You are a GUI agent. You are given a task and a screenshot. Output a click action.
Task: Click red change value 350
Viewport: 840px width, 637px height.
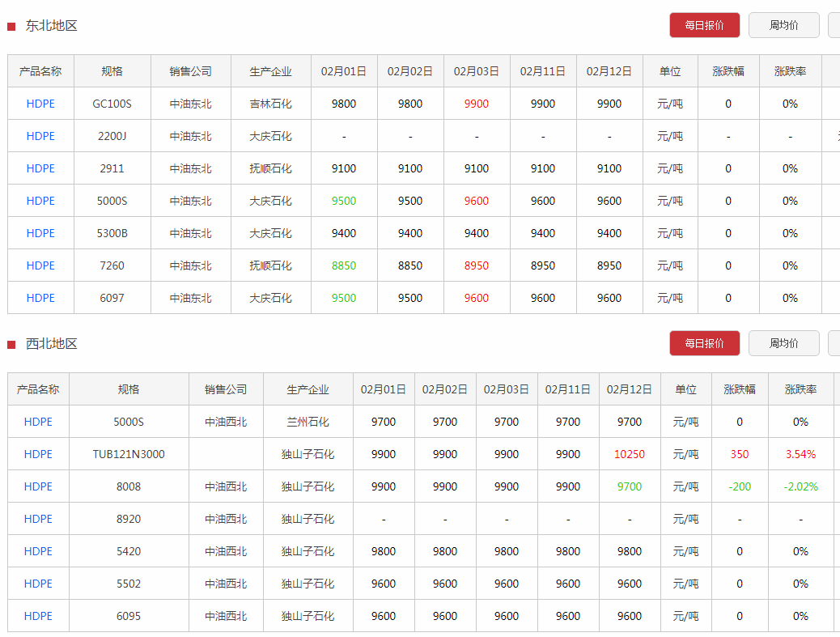(x=740, y=454)
